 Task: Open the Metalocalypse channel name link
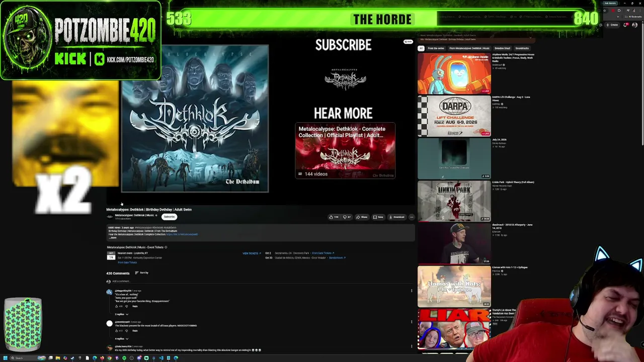tap(134, 215)
